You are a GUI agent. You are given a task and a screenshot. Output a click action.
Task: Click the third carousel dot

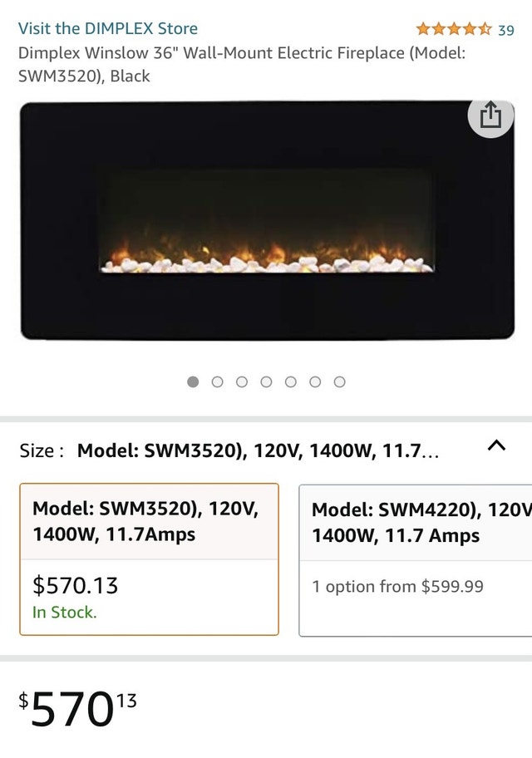242,382
